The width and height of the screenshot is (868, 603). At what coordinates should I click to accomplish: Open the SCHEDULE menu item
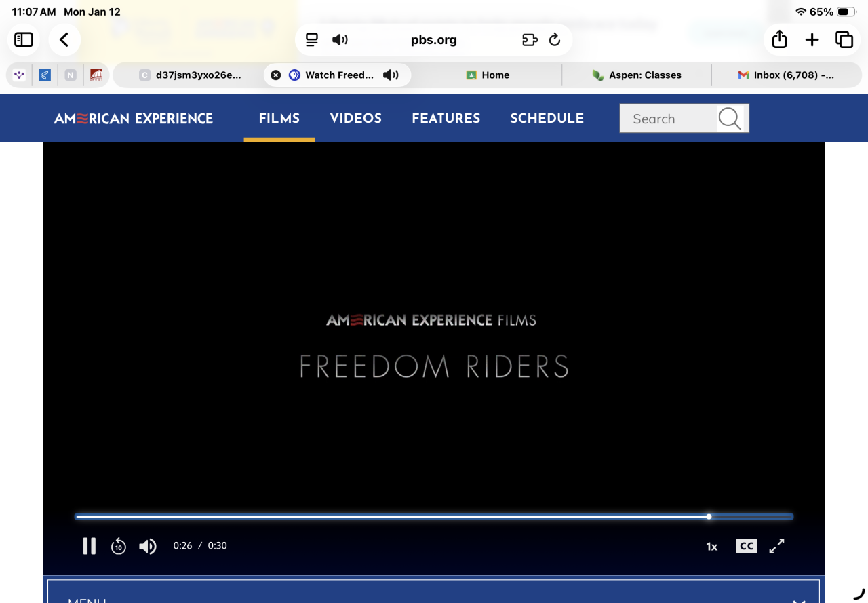[547, 118]
